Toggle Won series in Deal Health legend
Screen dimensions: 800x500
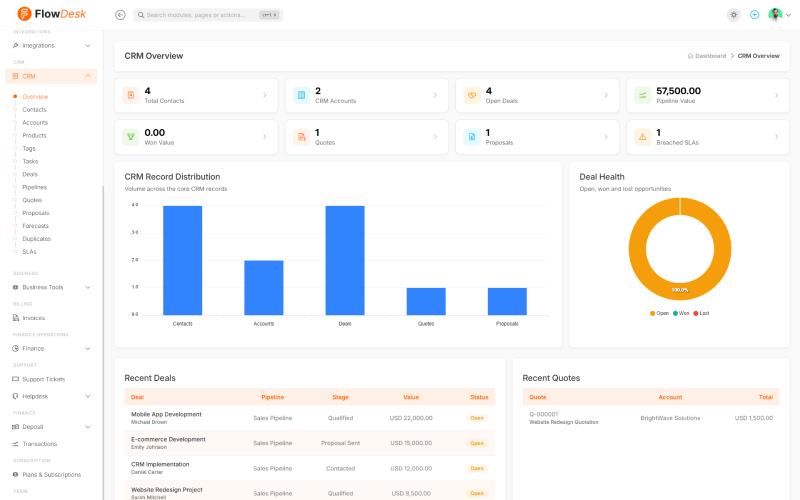coord(681,313)
